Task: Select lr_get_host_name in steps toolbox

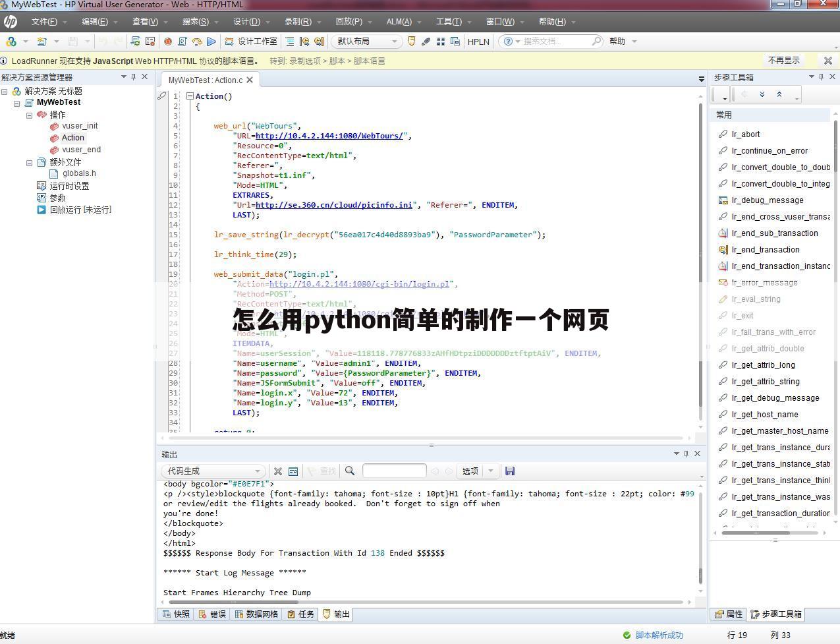Action: tap(765, 415)
